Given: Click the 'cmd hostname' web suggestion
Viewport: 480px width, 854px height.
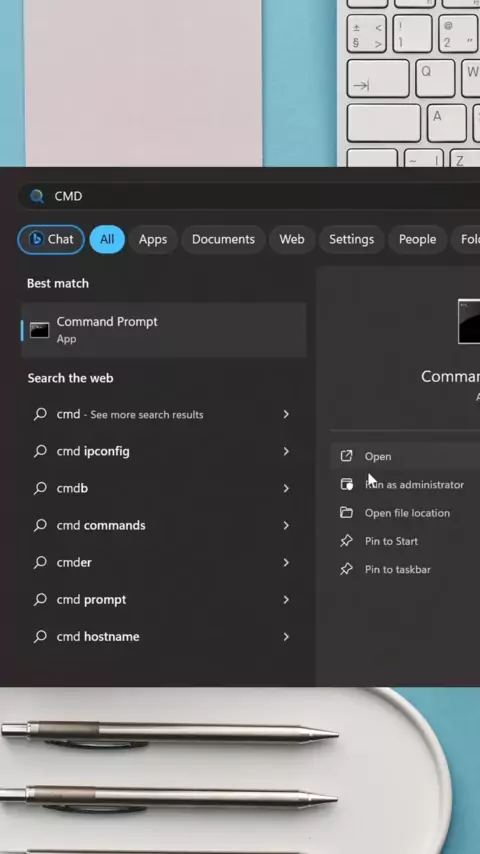Looking at the screenshot, I should [163, 637].
